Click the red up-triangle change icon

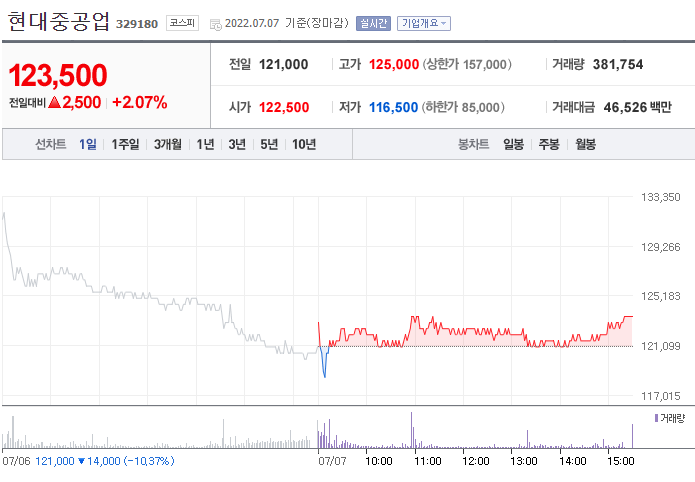pyautogui.click(x=54, y=102)
